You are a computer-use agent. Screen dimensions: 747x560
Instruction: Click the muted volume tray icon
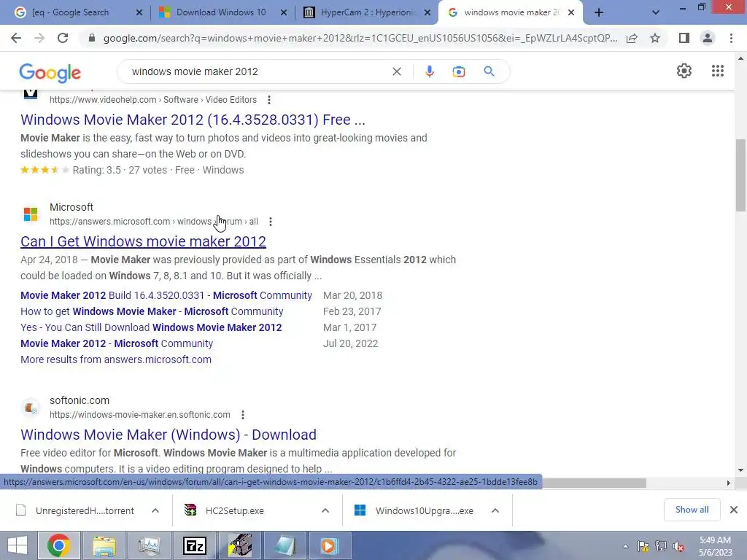point(678,546)
